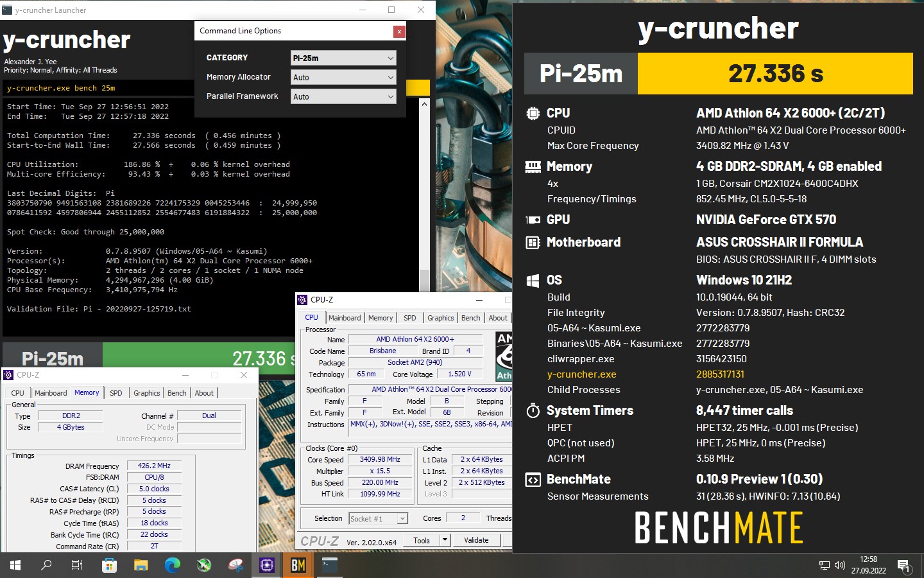The image size is (924, 578).
Task: Open the network tray icon
Action: coord(825,565)
